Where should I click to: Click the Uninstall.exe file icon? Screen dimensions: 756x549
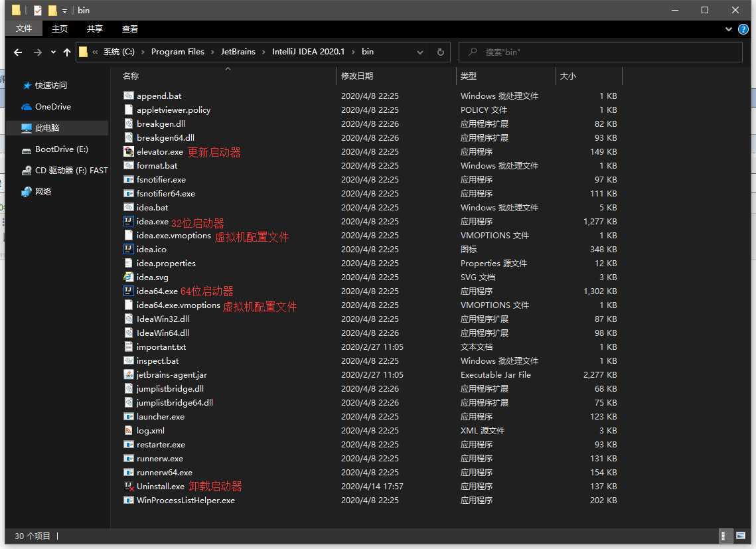coord(128,487)
